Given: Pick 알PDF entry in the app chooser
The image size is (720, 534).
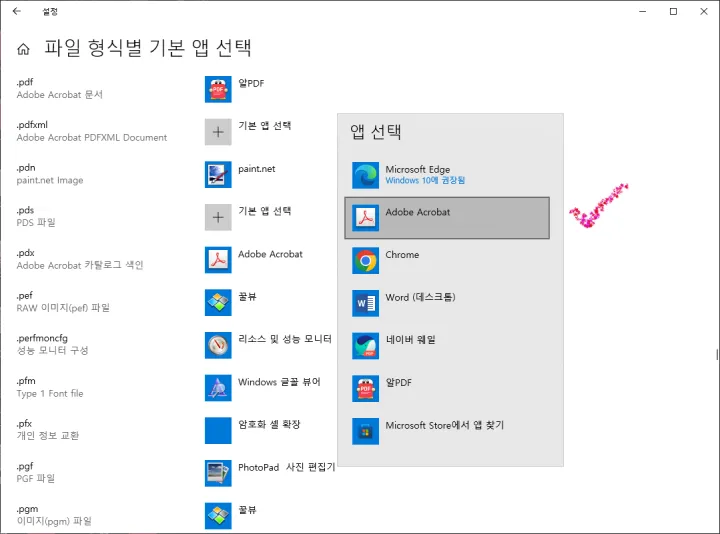Looking at the screenshot, I should click(x=447, y=389).
